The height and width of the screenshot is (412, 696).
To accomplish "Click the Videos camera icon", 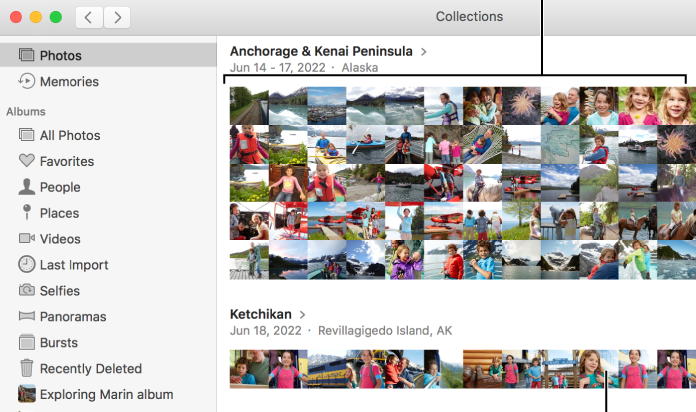I will point(27,238).
